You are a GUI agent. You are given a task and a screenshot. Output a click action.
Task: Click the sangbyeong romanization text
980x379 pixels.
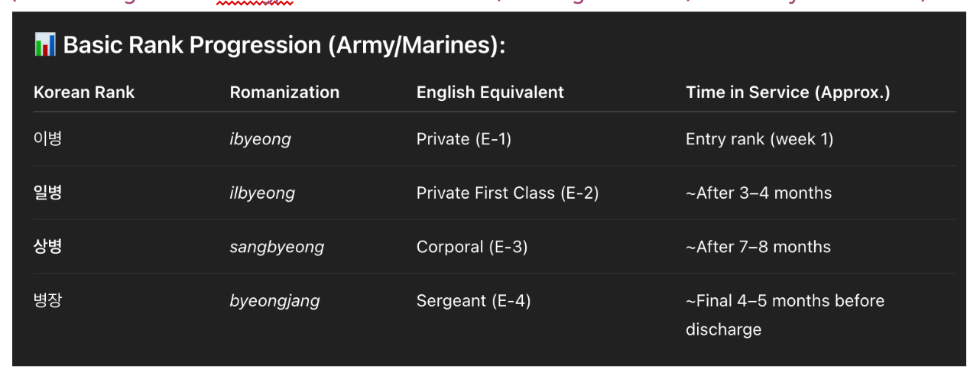pyautogui.click(x=277, y=248)
